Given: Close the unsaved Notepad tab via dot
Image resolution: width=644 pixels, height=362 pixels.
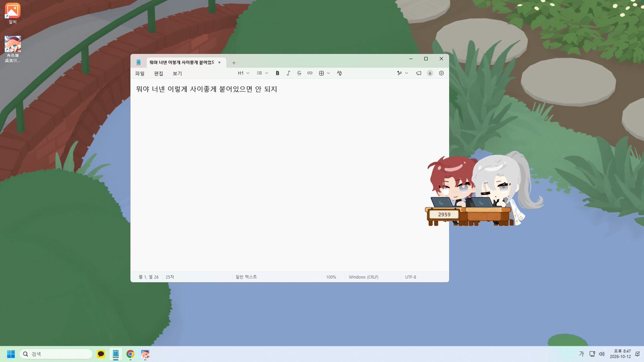Looking at the screenshot, I should 219,63.
